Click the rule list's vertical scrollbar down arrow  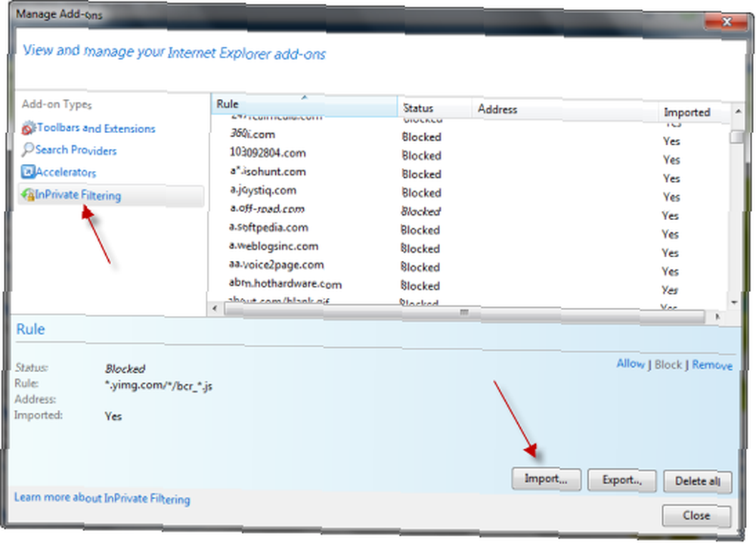pyautogui.click(x=734, y=302)
